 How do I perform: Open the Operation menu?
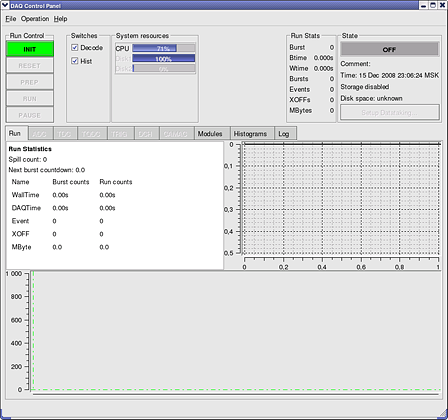click(x=35, y=19)
